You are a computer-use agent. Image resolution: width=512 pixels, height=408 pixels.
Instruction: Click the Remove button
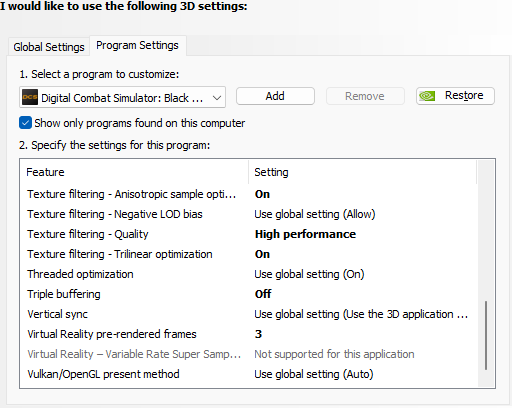click(365, 96)
